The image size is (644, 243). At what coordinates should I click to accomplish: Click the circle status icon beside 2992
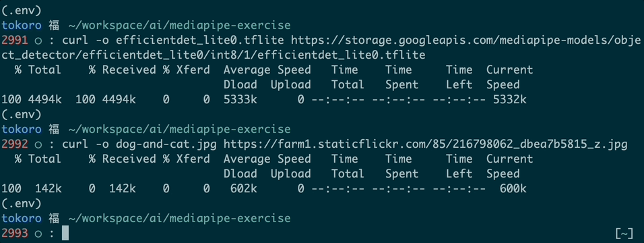(x=38, y=144)
